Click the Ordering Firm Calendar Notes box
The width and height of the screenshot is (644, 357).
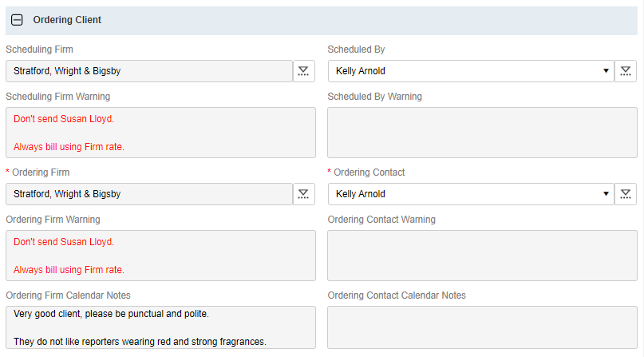160,327
